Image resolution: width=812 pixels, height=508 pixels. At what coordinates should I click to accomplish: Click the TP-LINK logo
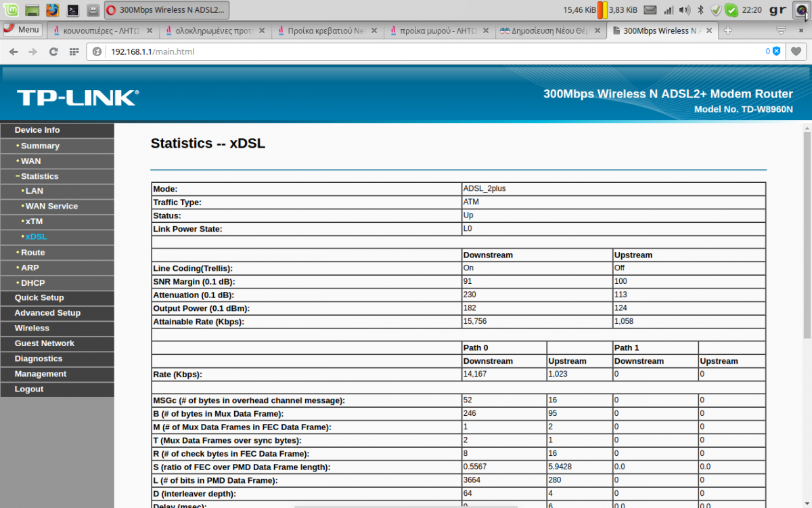click(x=78, y=98)
